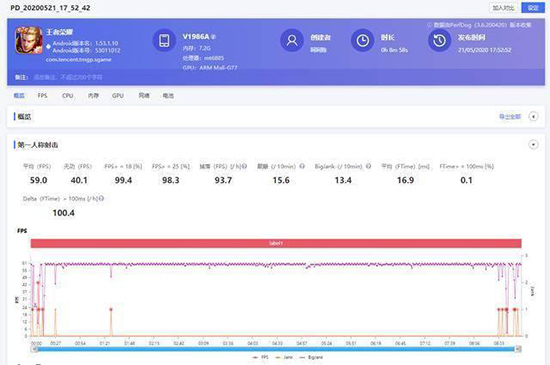Screen dimensions: 550x365
Task: Click info icon next to V1986A
Action: 214,37
